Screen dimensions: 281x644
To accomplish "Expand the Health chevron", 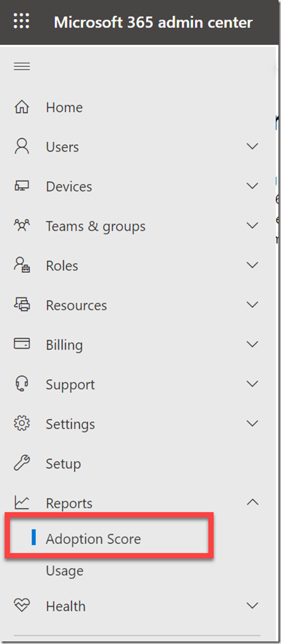I will pos(252,605).
